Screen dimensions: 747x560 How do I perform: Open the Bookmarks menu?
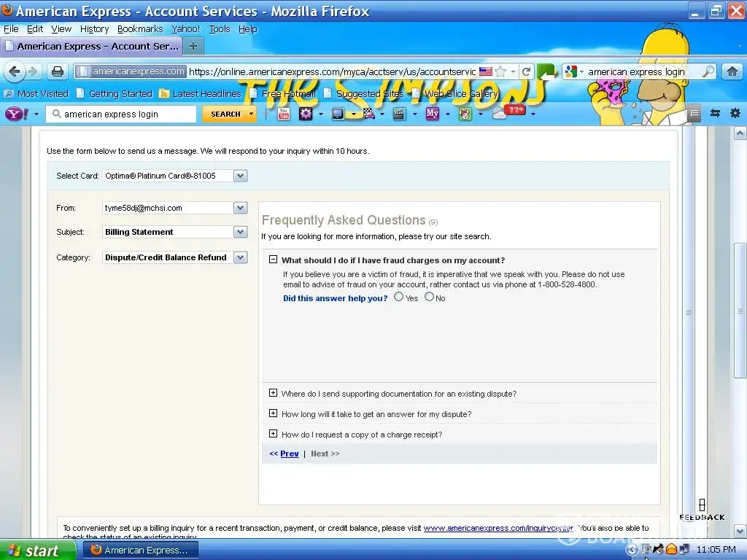tap(140, 29)
